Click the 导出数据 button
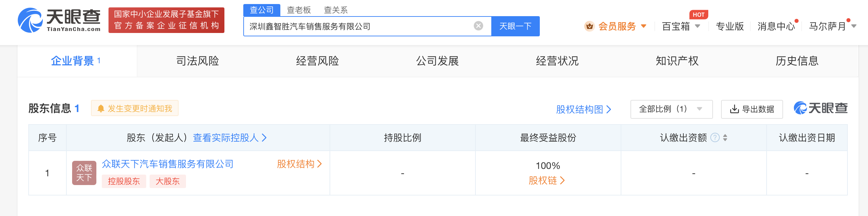868x216 pixels. (x=752, y=109)
